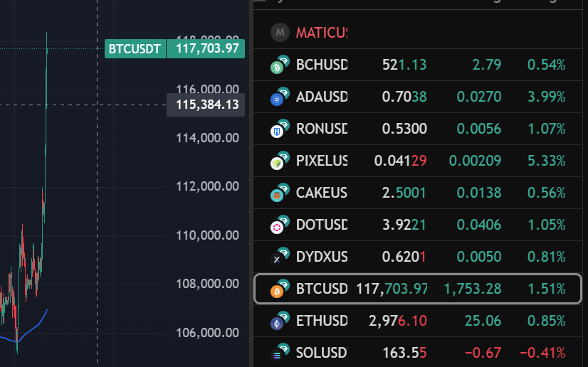Select the RONUSD symbol name
This screenshot has width=588, height=367.
click(x=321, y=129)
